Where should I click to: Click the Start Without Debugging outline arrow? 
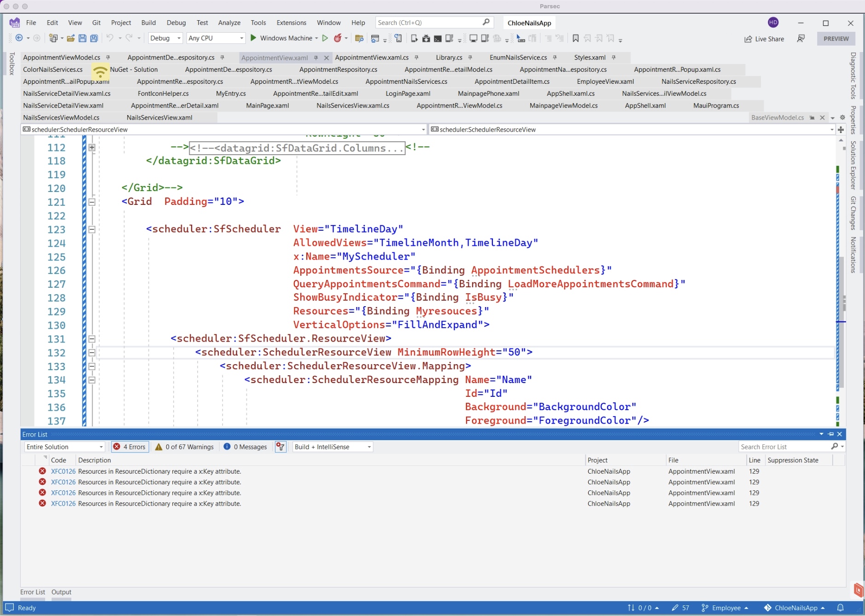pyautogui.click(x=325, y=39)
